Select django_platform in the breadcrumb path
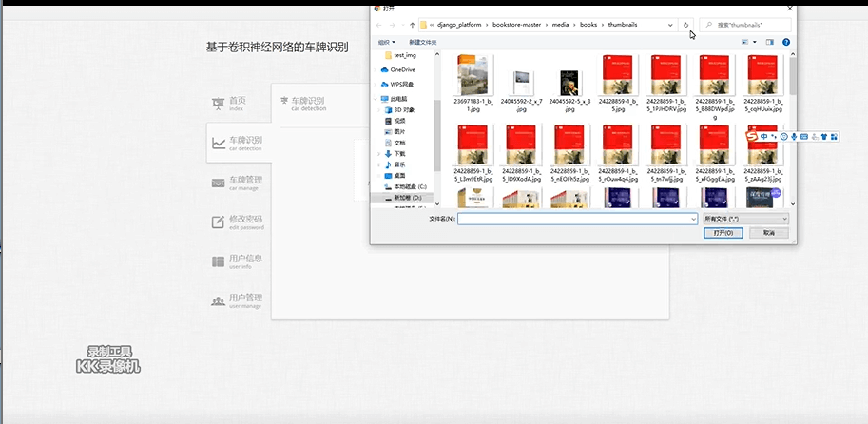 [x=459, y=25]
